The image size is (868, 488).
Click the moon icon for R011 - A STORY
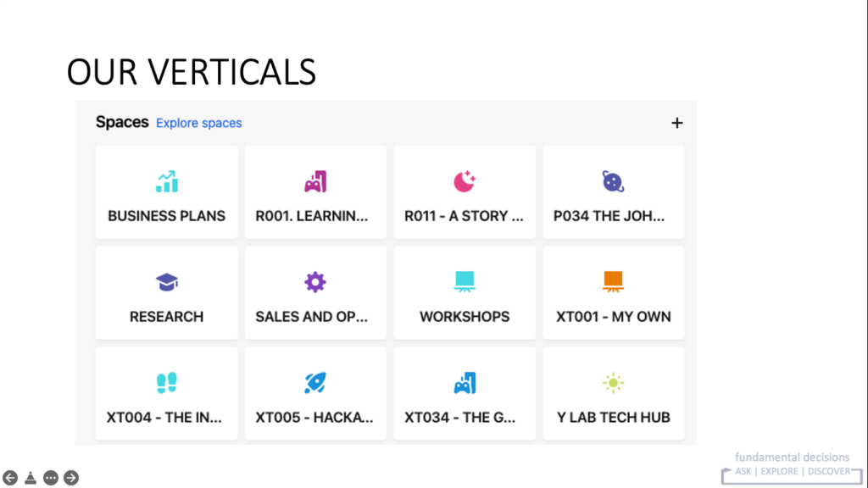[x=465, y=181]
